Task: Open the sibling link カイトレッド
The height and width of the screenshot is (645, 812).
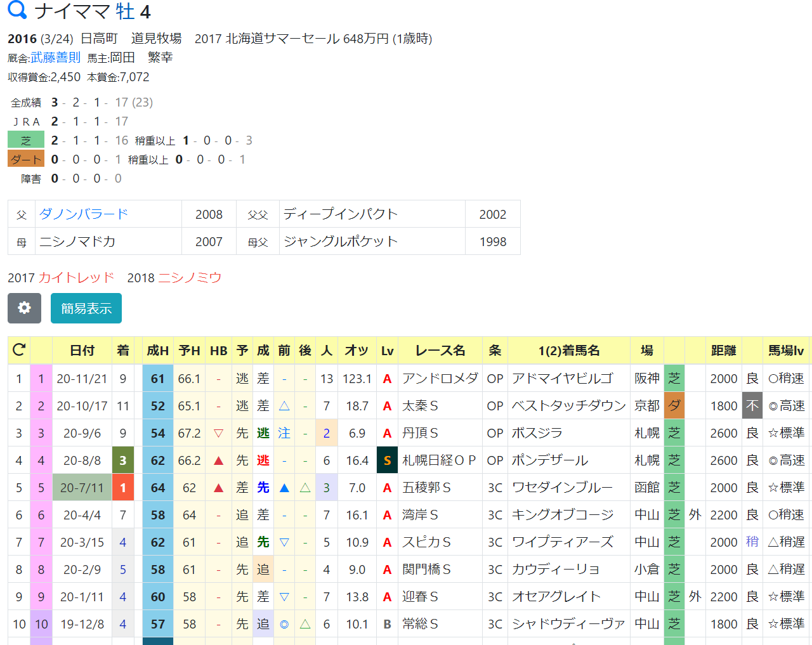Action: click(x=76, y=278)
